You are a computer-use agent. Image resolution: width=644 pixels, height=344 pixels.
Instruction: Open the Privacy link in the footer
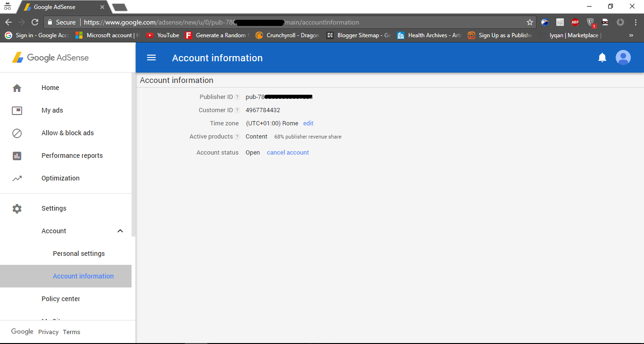(49, 332)
